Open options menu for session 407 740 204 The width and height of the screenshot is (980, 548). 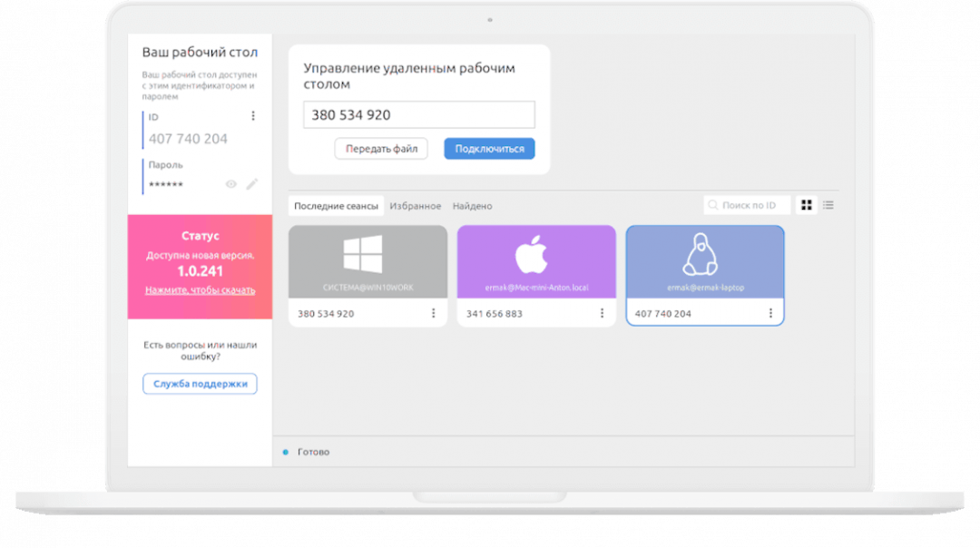pos(770,313)
